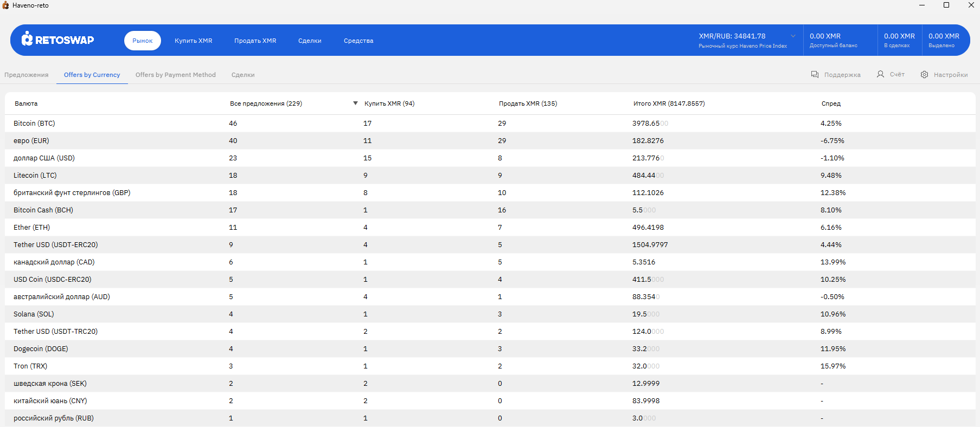
Task: Open the Продать XMR tab
Action: 255,41
